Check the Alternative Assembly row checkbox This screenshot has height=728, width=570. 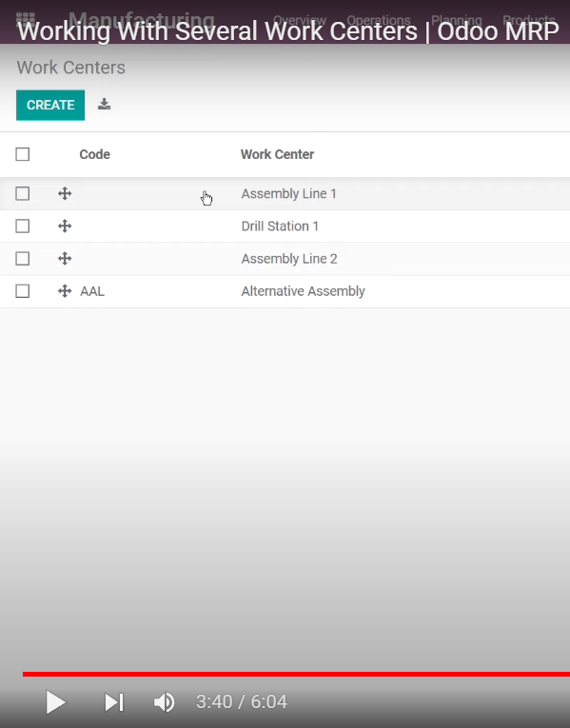tap(22, 291)
